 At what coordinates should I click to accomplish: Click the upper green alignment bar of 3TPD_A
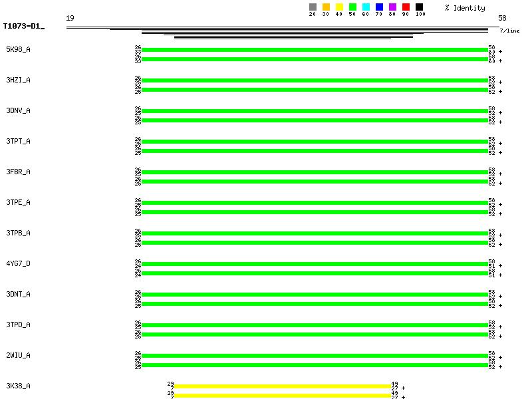tap(315, 325)
